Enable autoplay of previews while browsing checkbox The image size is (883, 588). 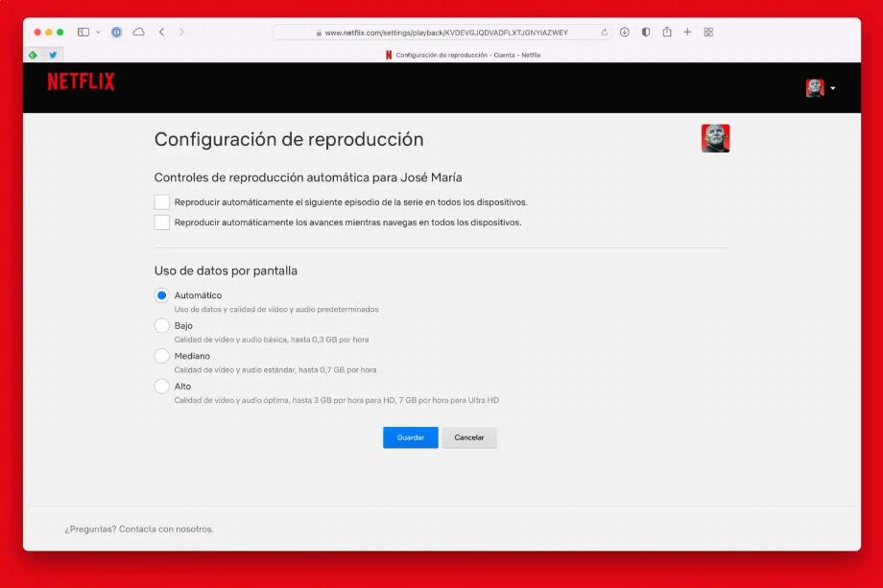click(x=161, y=223)
